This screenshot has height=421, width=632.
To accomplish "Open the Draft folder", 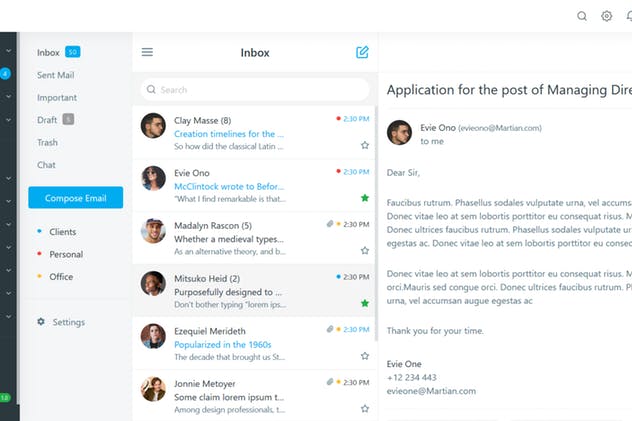I will pos(47,120).
